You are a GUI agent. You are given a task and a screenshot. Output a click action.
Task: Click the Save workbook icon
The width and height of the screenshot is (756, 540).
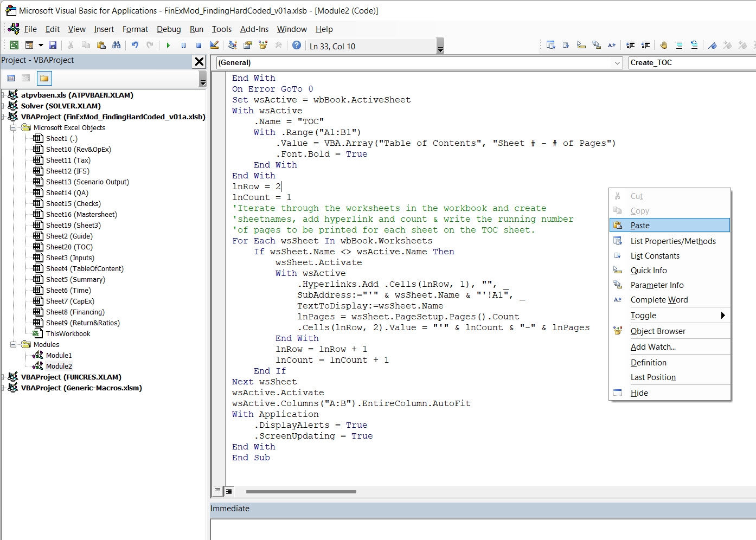coord(53,46)
